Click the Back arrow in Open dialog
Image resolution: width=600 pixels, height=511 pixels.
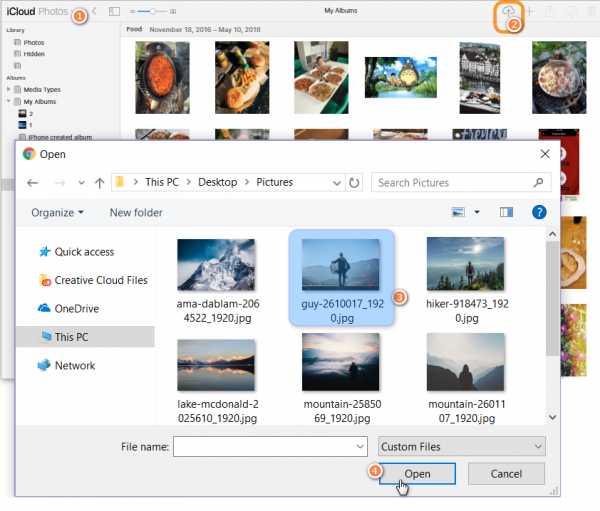33,183
